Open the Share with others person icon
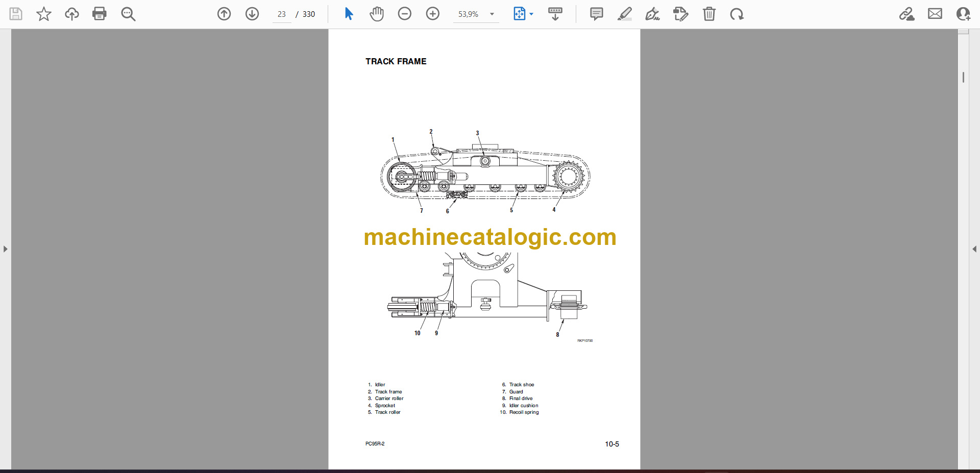Image resolution: width=980 pixels, height=473 pixels. pyautogui.click(x=963, y=14)
